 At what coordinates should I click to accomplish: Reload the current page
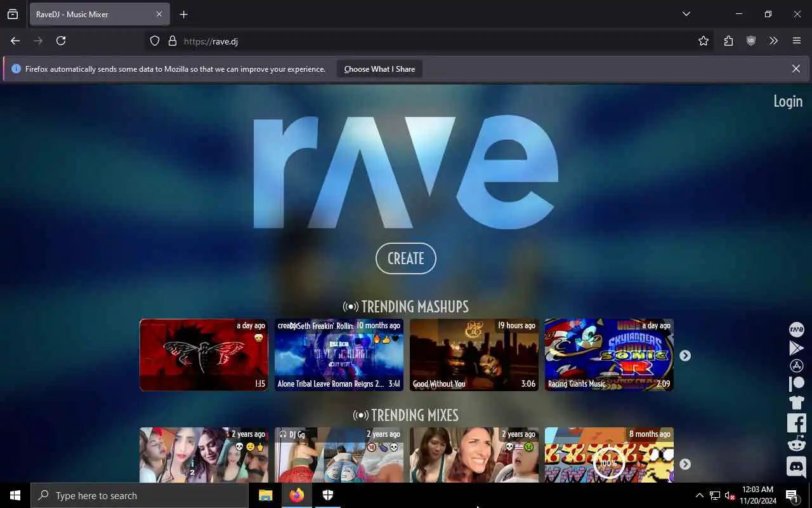point(61,41)
